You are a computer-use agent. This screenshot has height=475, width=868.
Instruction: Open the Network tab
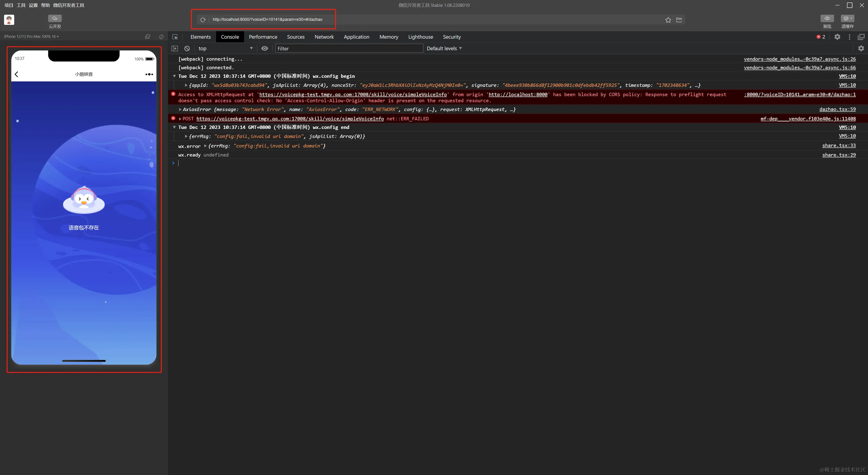coord(324,37)
